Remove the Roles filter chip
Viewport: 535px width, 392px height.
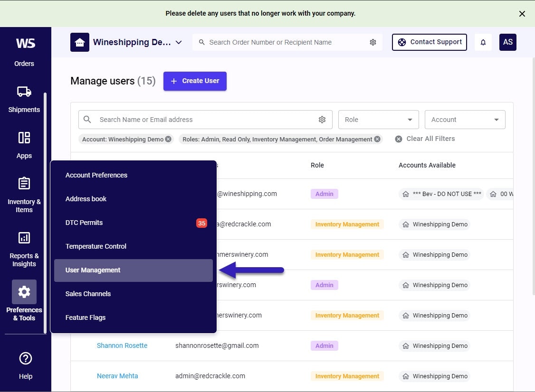coord(377,139)
